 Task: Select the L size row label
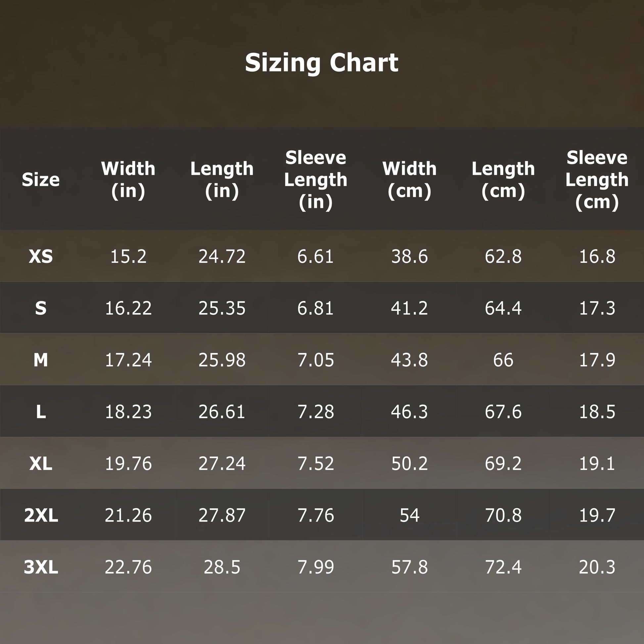click(x=41, y=412)
